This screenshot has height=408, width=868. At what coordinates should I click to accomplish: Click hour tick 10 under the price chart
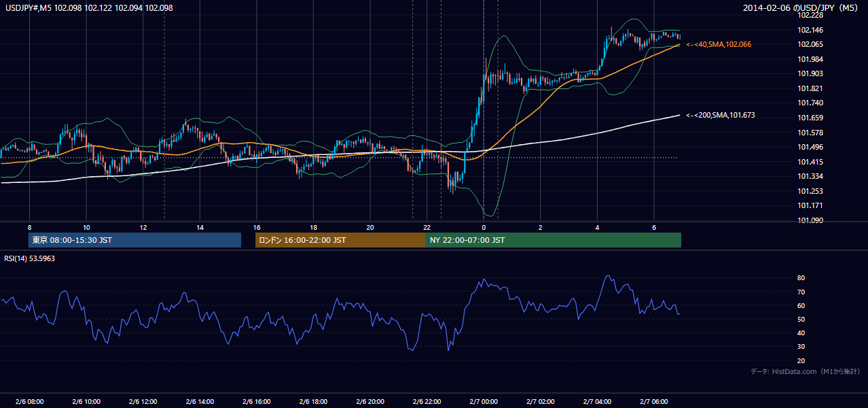pos(86,228)
